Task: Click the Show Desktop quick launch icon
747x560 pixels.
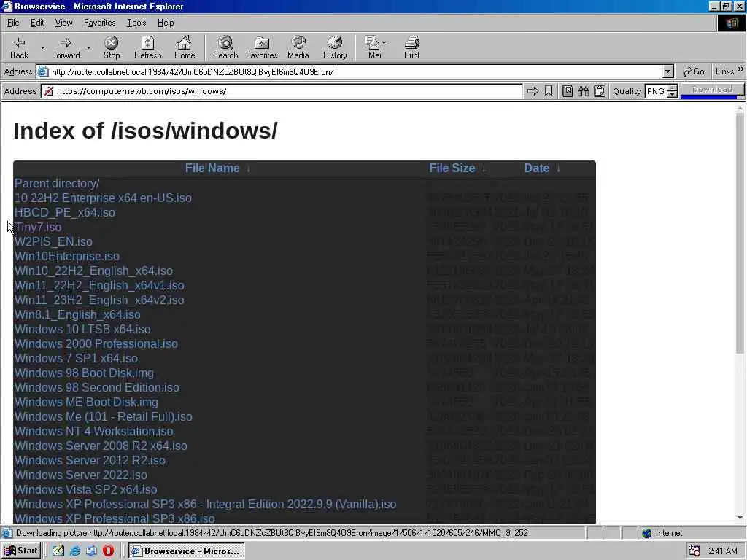Action: (58, 551)
